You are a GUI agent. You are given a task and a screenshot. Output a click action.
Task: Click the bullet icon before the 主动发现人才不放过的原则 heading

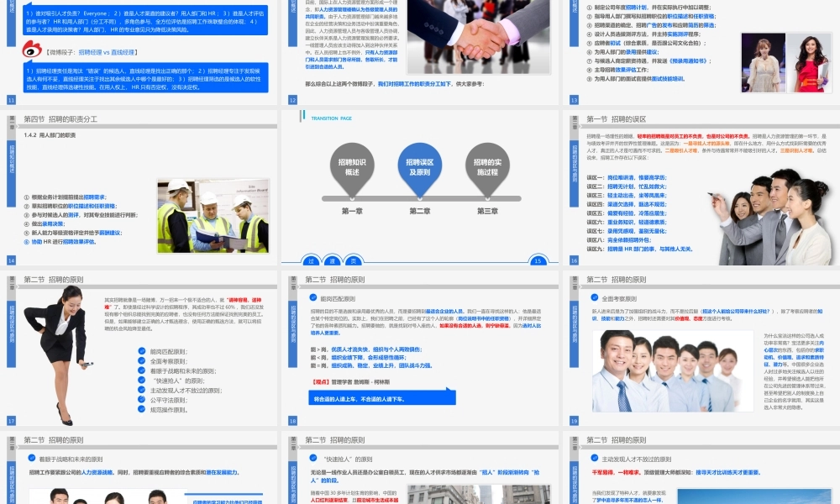594,459
